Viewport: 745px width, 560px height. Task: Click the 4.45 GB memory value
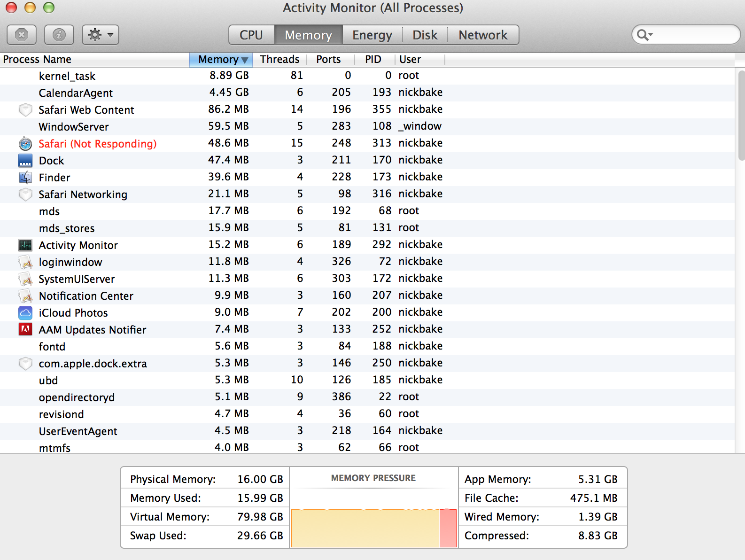pos(229,93)
